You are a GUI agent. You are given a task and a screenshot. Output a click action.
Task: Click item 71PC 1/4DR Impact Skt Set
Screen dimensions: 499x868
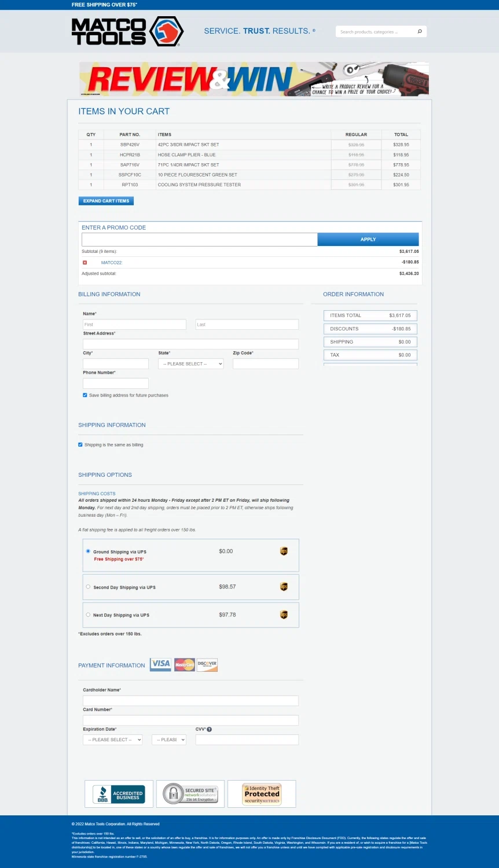tap(188, 165)
